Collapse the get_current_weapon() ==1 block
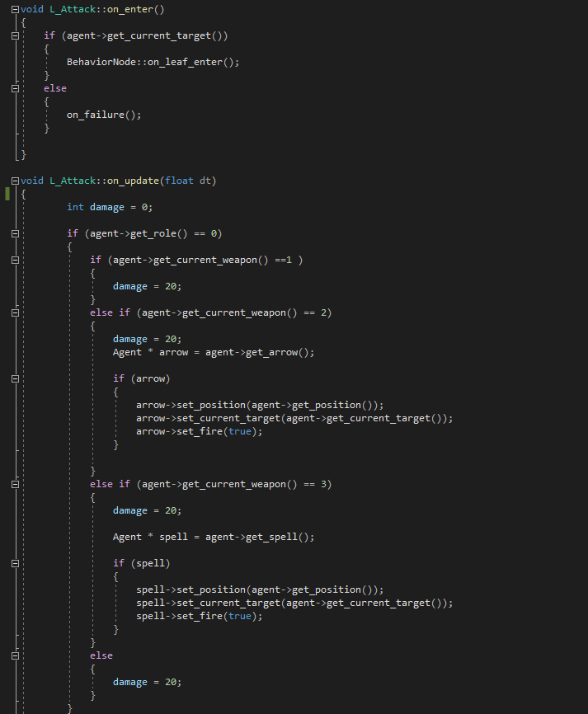This screenshot has height=714, width=588. [x=15, y=260]
